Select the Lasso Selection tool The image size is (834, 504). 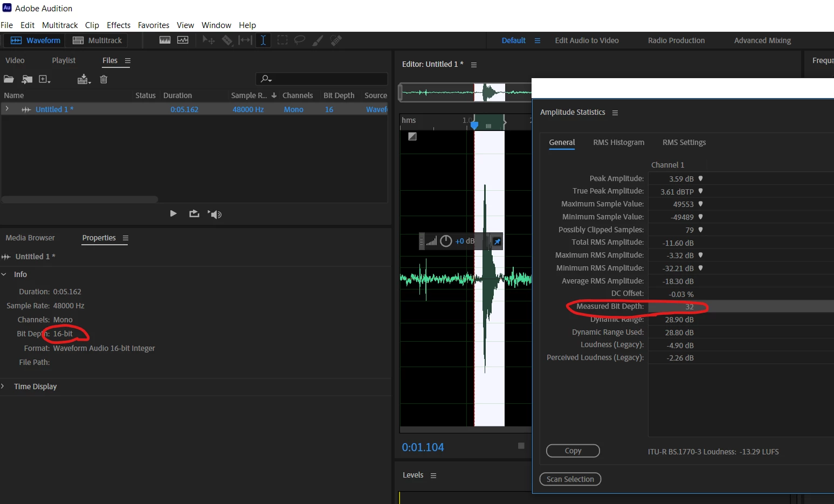tap(300, 40)
